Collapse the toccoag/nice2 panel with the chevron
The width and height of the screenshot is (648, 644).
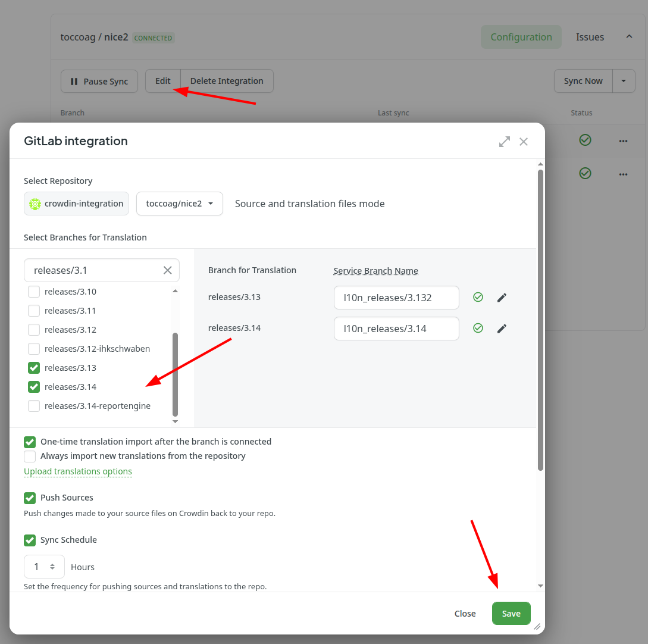629,36
